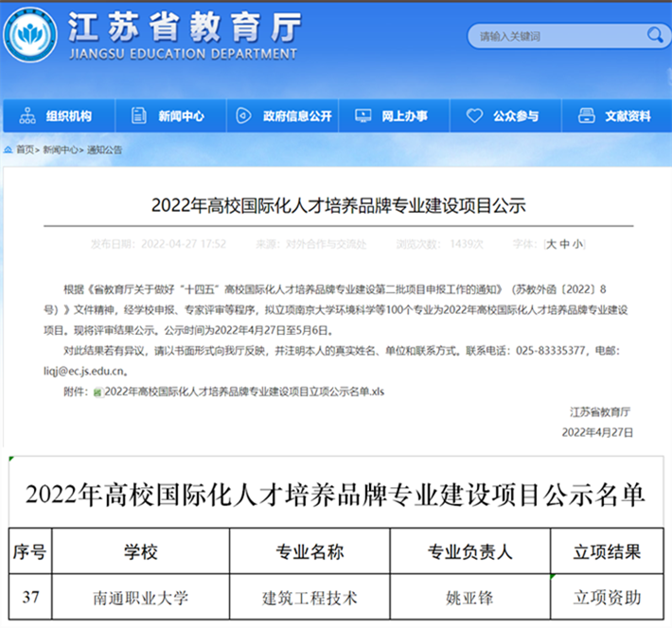Click the 立项结果 column header
The image size is (672, 628).
[x=607, y=551]
